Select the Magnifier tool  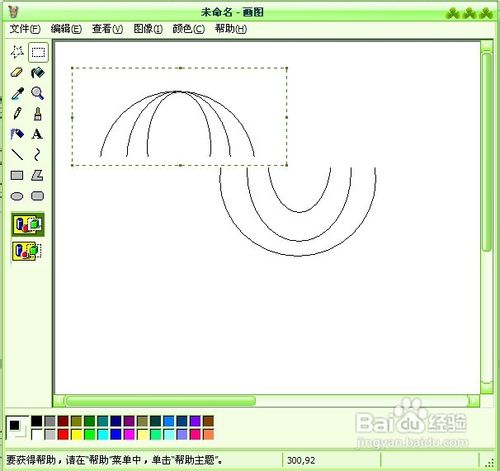click(x=38, y=94)
